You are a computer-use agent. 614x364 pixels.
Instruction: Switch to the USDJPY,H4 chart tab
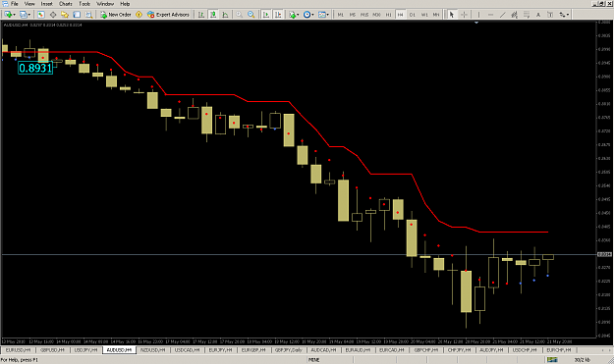pos(85,350)
